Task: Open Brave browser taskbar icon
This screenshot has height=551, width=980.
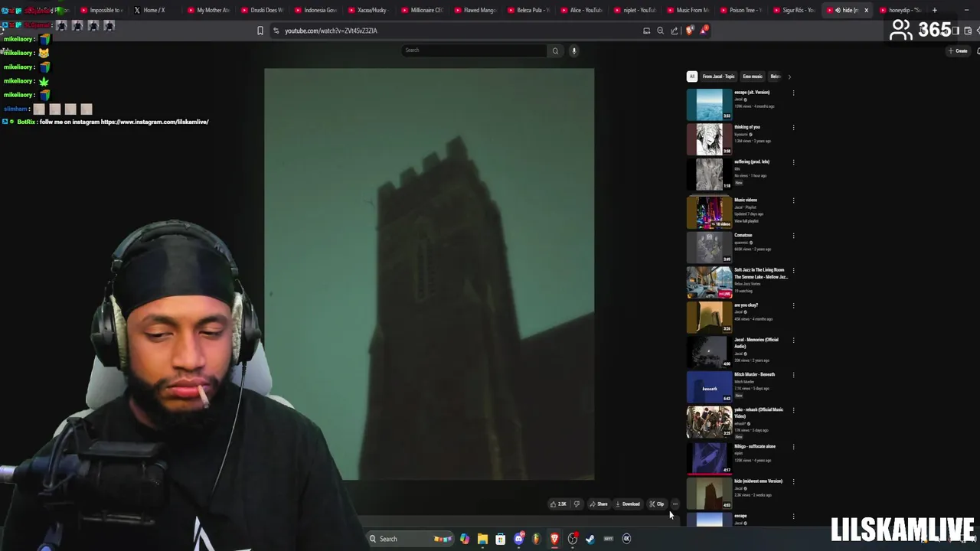Action: click(554, 539)
